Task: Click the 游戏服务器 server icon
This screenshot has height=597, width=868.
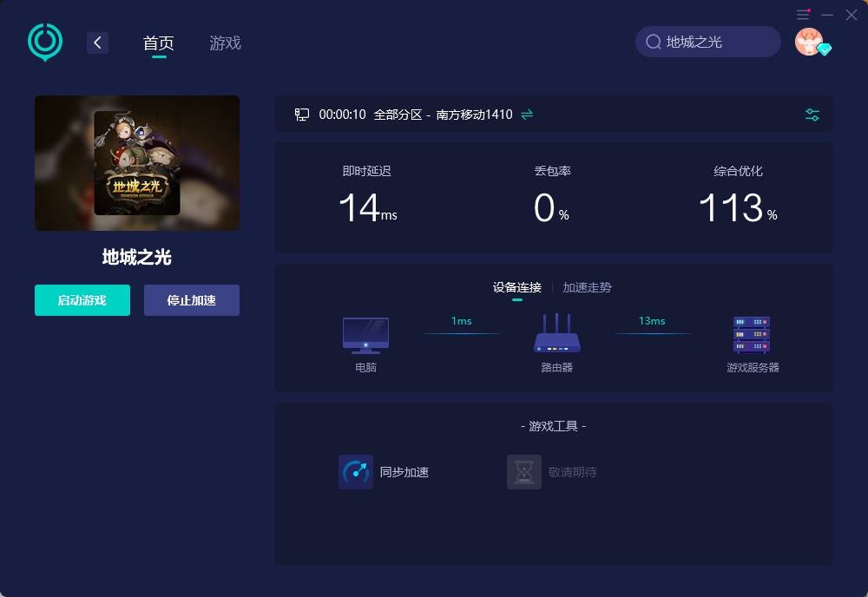Action: click(x=752, y=334)
